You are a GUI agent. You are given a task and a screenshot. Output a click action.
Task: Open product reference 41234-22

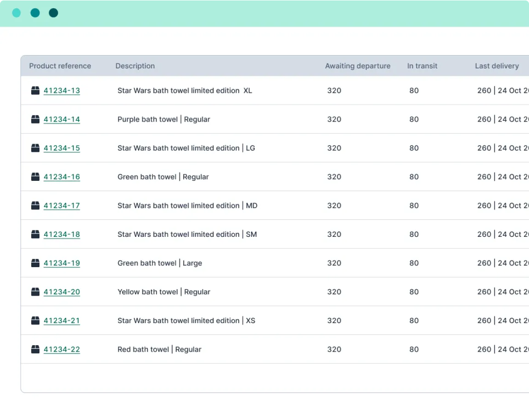62,349
